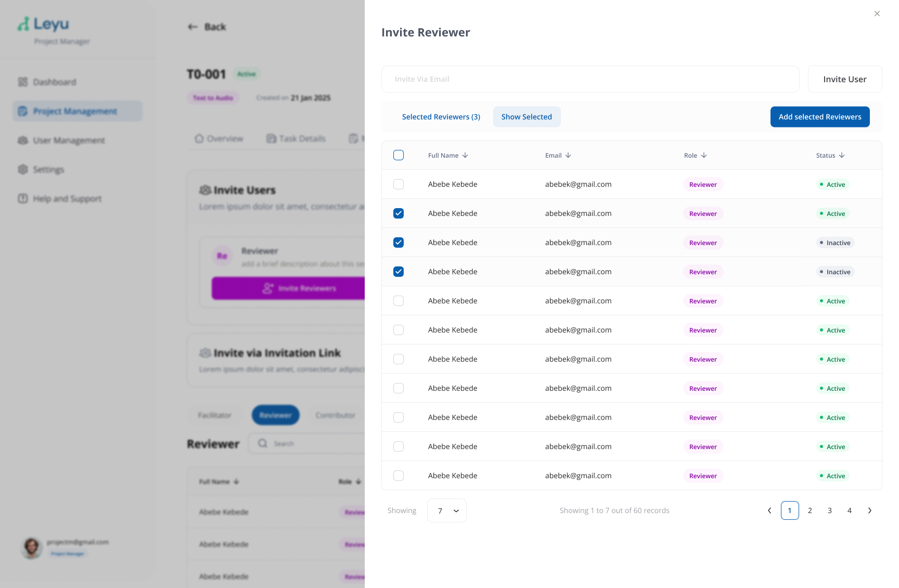Click the Invite Via Email input field
The image size is (899, 588).
pos(590,79)
